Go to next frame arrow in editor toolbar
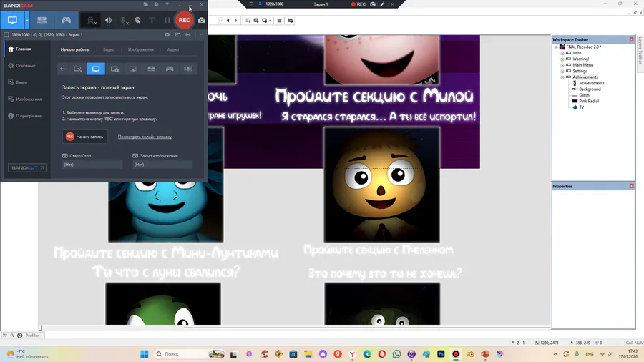Screen dimensions: 644x362 [x=235, y=20]
